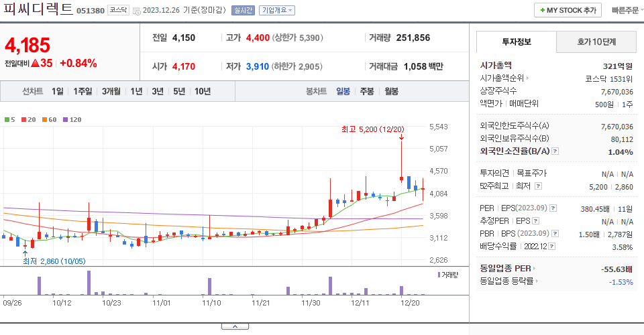Screen dimensions: 644x335
Task: Click the purple 120-day moving average legend marker
Action: click(x=65, y=120)
